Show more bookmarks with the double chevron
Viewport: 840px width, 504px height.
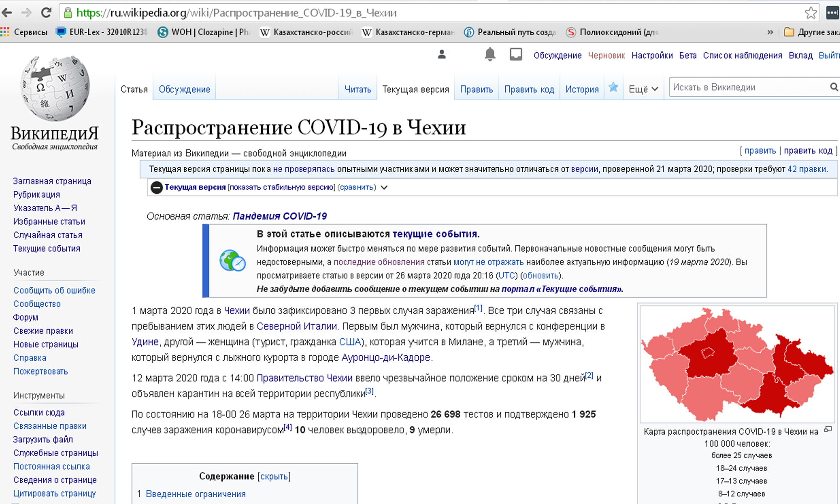(770, 32)
